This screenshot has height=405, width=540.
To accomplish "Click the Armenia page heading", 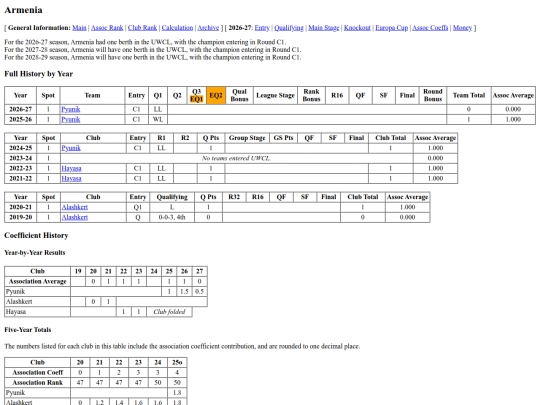I will pyautogui.click(x=23, y=10).
